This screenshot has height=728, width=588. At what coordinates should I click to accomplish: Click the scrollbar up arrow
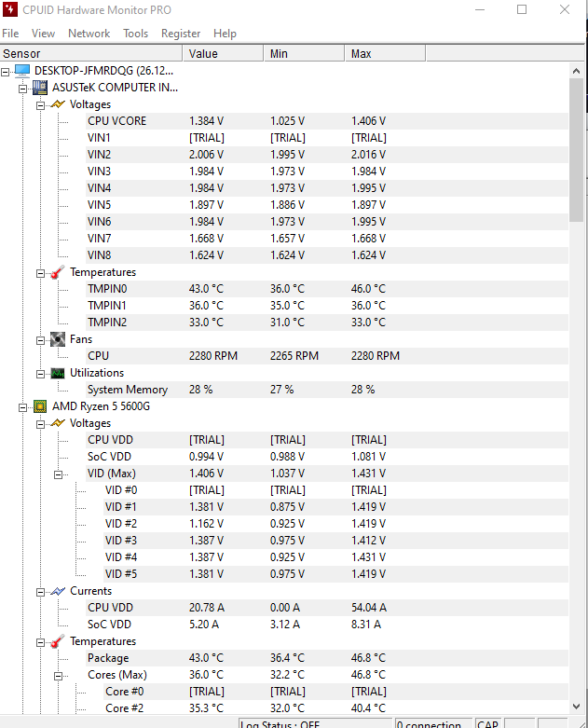click(x=577, y=71)
